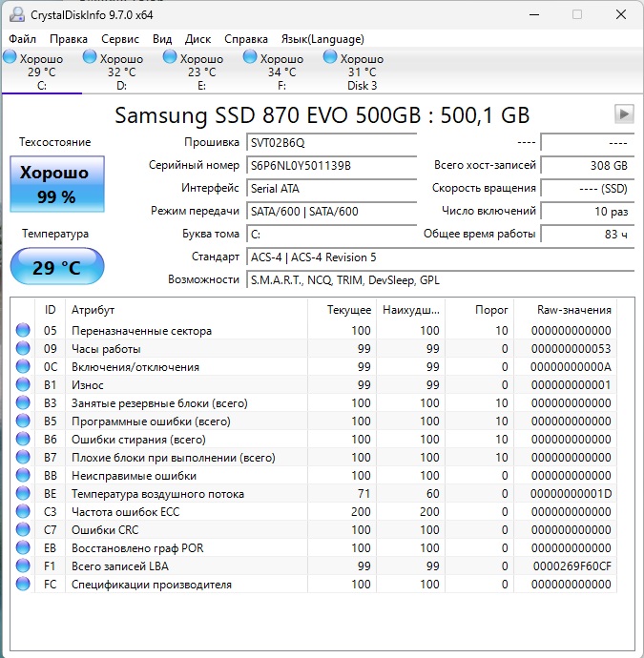This screenshot has height=658, width=644.
Task: Open the Диск menu
Action: (x=198, y=39)
